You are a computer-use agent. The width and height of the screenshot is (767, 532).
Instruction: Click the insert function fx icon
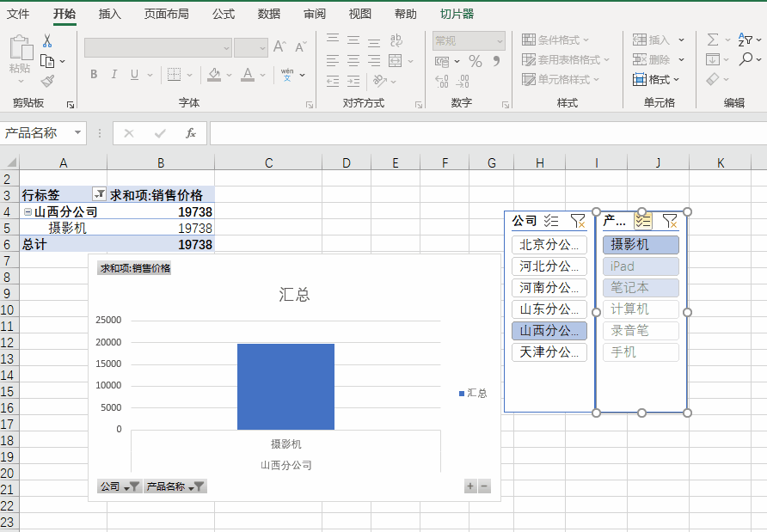coord(191,133)
